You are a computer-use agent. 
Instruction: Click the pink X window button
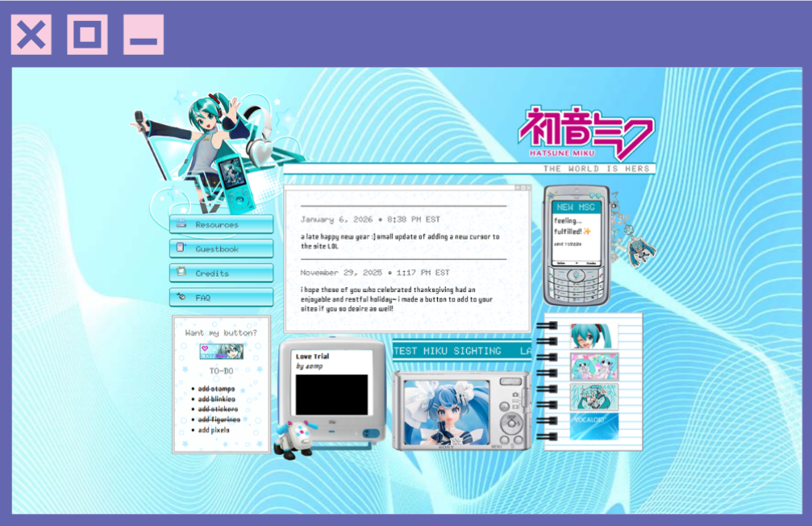[31, 35]
